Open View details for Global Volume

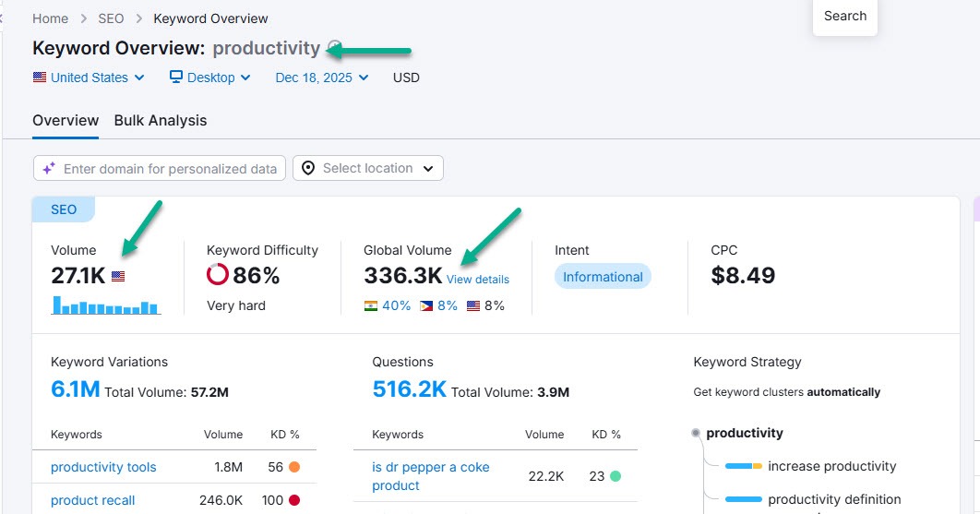pyautogui.click(x=477, y=280)
